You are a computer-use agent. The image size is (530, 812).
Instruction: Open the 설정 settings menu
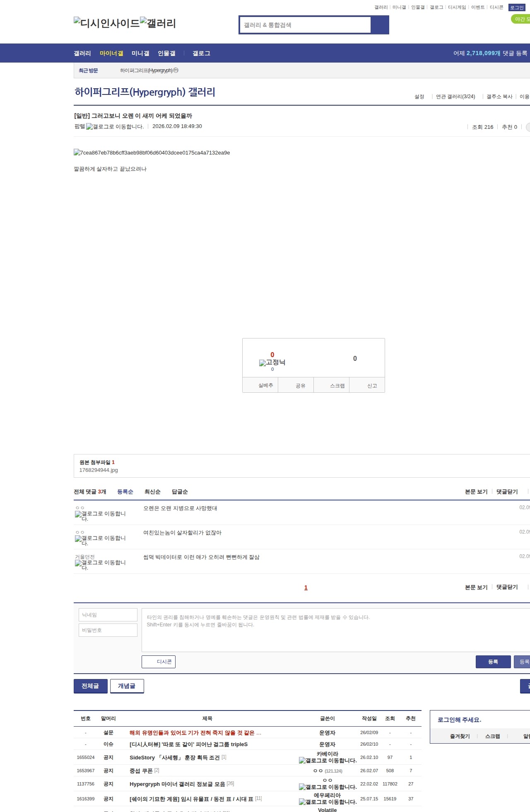point(419,97)
